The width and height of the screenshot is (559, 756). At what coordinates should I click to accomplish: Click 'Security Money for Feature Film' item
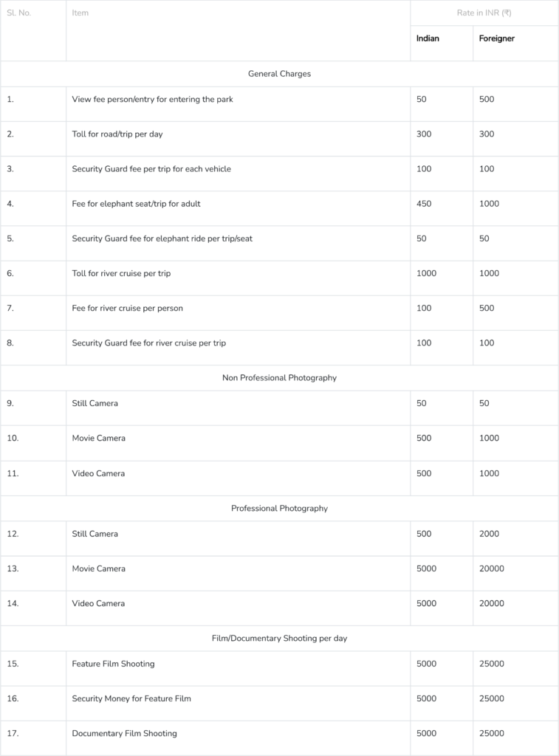click(131, 698)
